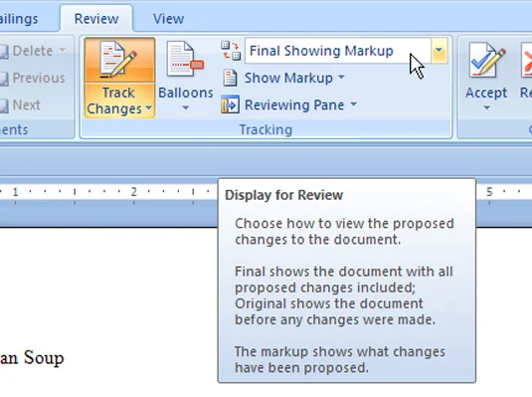Image resolution: width=532 pixels, height=397 pixels.
Task: Click the ruler at the 2 inch mark
Action: click(133, 192)
